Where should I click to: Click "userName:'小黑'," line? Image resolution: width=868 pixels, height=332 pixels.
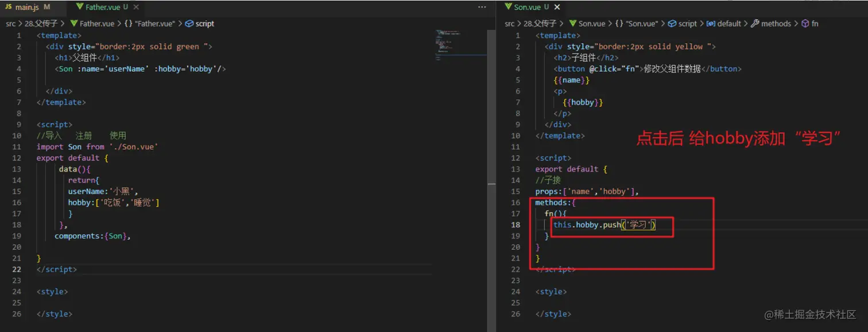(103, 191)
